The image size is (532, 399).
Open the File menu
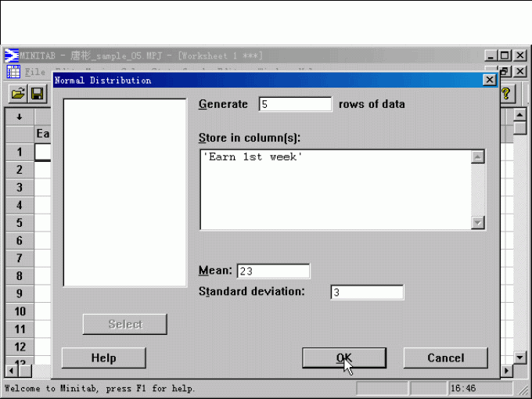pyautogui.click(x=34, y=72)
